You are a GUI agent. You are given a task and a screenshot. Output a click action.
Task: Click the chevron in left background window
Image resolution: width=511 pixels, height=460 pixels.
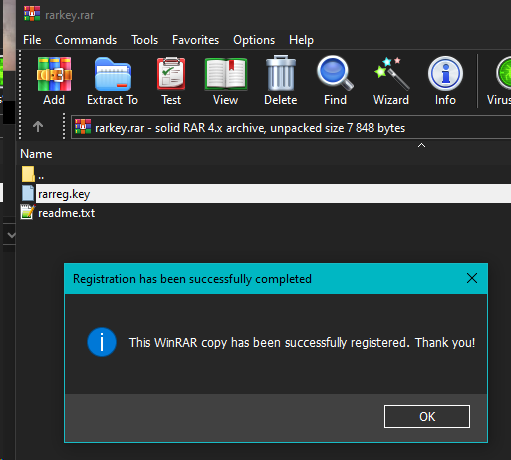coord(11,235)
